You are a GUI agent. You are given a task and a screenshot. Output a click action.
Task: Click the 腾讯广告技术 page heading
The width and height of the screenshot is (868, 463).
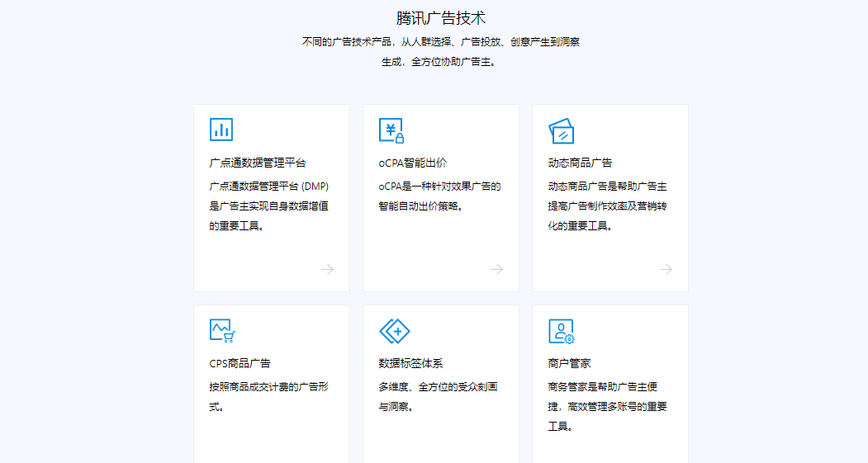coord(441,18)
